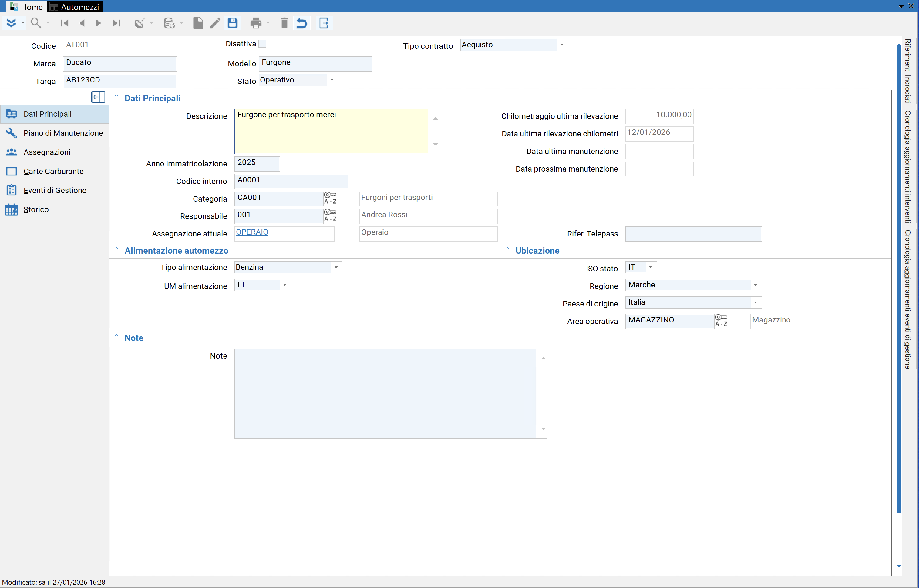Click the pencil edit icon

pyautogui.click(x=215, y=23)
